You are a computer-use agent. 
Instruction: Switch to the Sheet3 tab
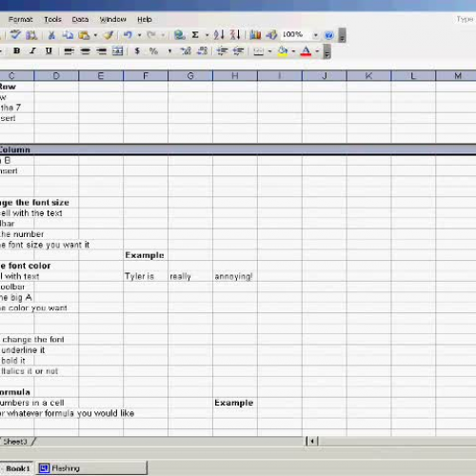pos(15,442)
